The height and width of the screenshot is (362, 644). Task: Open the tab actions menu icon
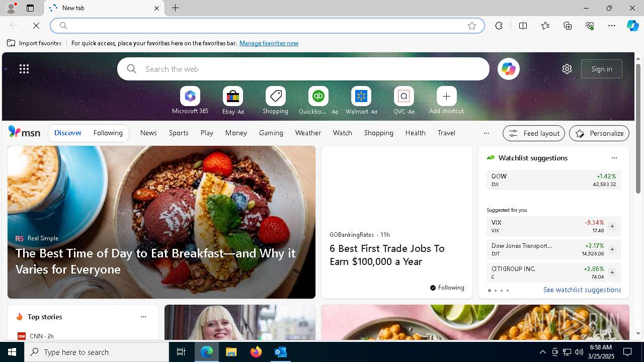pyautogui.click(x=30, y=8)
